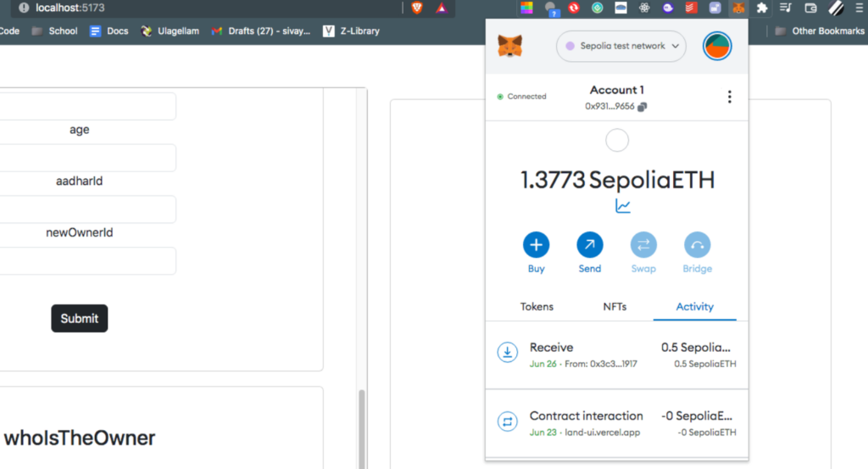Open the Receive 0.5 SepoliaETH transaction
This screenshot has height=469, width=868.
(x=616, y=355)
